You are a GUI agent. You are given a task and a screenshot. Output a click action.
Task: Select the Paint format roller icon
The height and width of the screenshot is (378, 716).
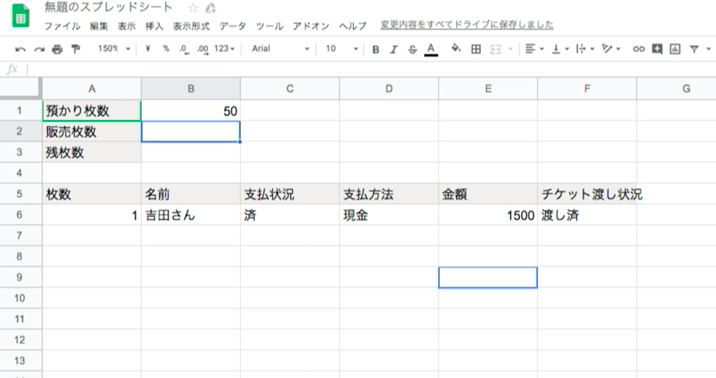[76, 49]
